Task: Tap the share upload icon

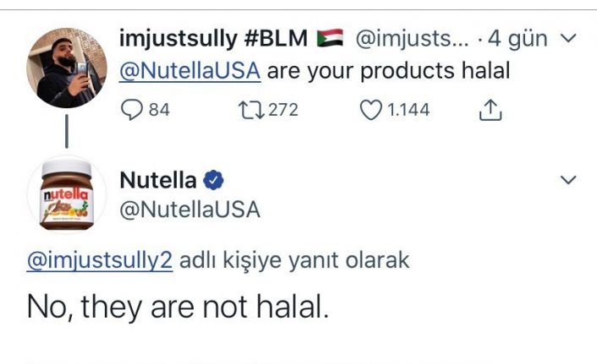Action: click(491, 109)
